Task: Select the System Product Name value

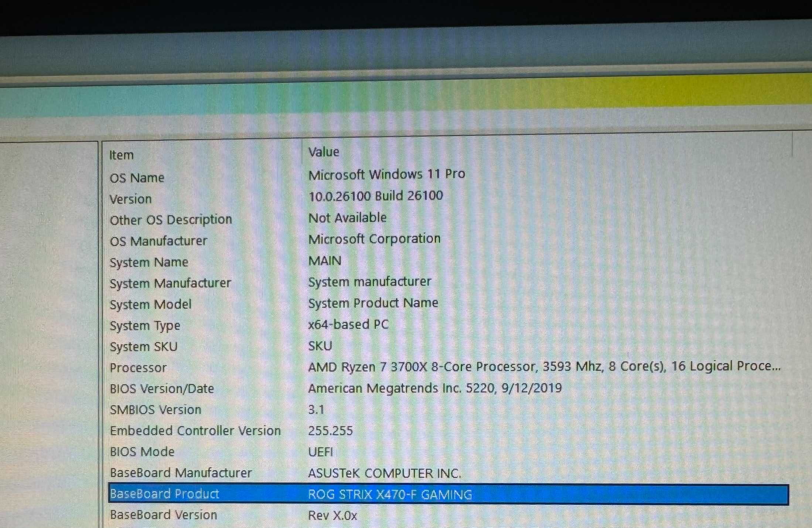Action: coord(373,303)
